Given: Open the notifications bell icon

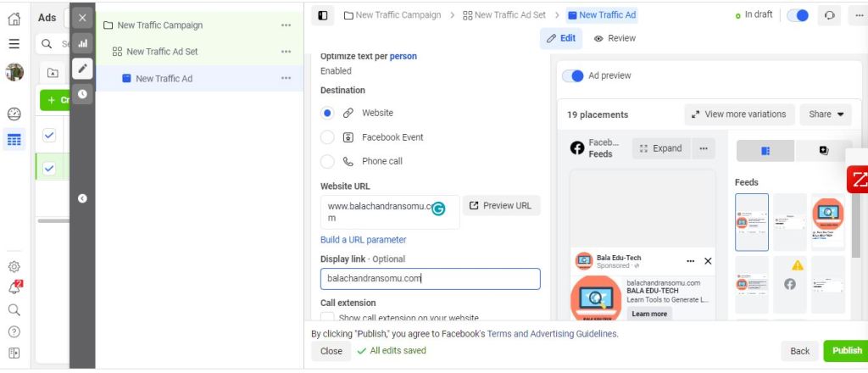Looking at the screenshot, I should (x=14, y=287).
